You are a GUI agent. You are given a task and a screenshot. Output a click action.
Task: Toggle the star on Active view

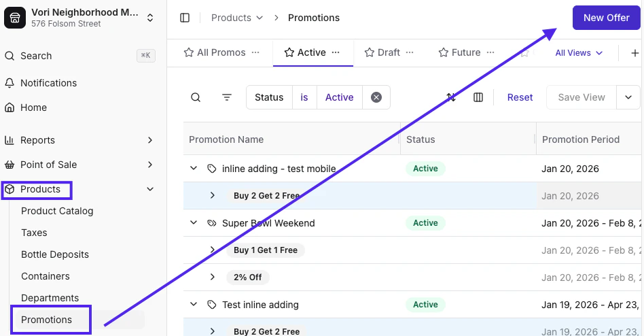click(289, 52)
